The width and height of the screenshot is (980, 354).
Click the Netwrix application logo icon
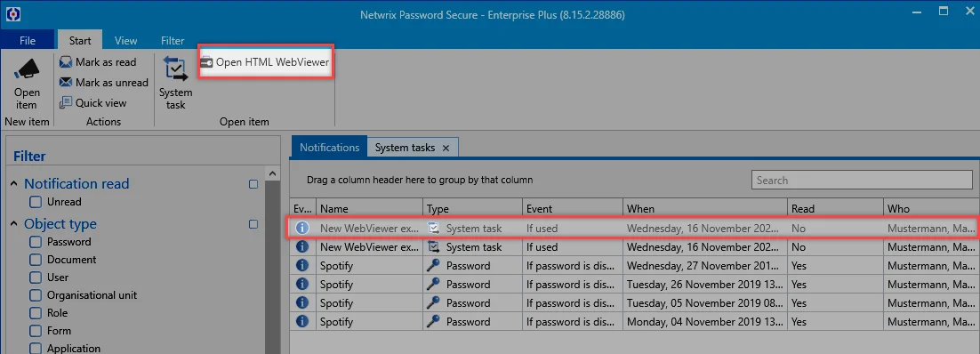point(12,14)
